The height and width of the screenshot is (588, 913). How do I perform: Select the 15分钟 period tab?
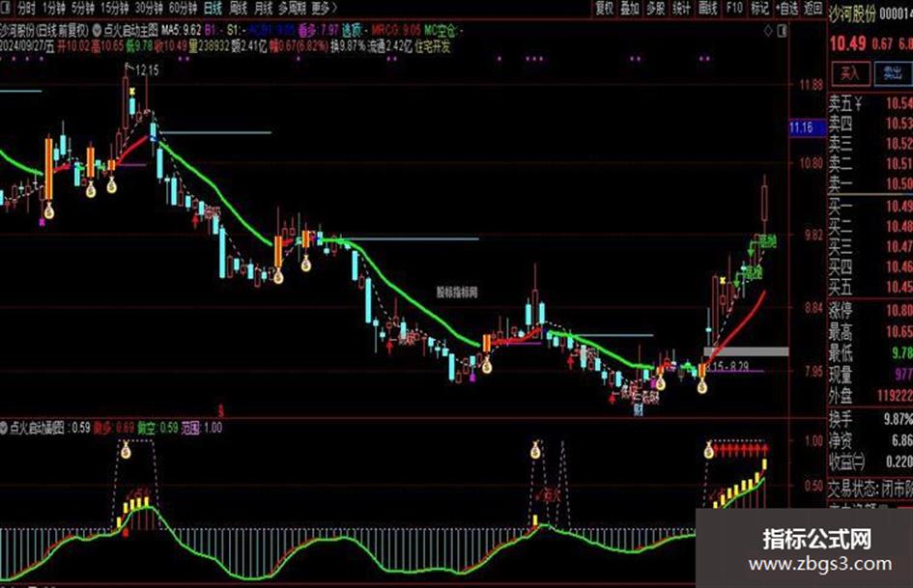coord(114,8)
